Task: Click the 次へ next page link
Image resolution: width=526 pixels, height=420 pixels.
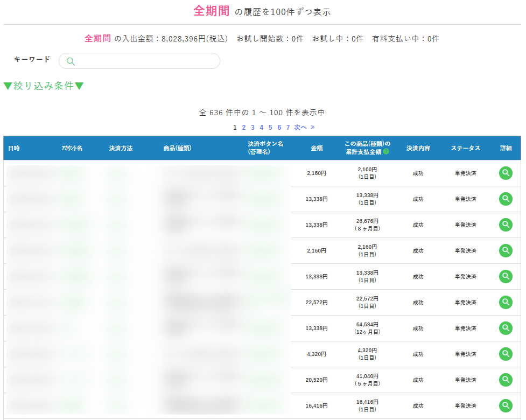Action: click(300, 128)
